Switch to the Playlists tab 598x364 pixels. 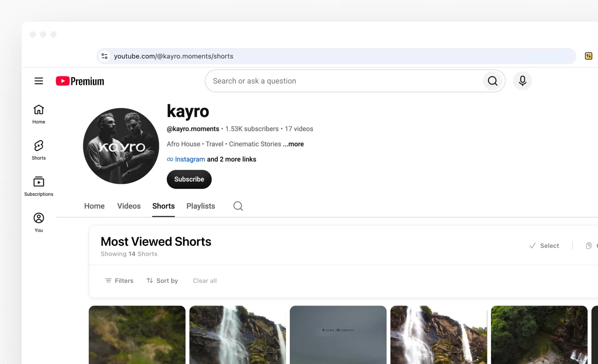point(201,206)
